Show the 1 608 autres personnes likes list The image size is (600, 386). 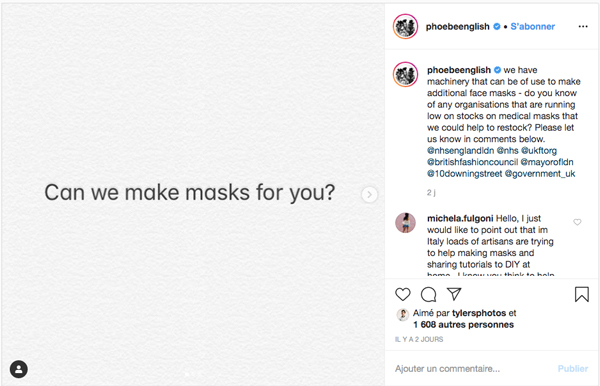(x=463, y=325)
